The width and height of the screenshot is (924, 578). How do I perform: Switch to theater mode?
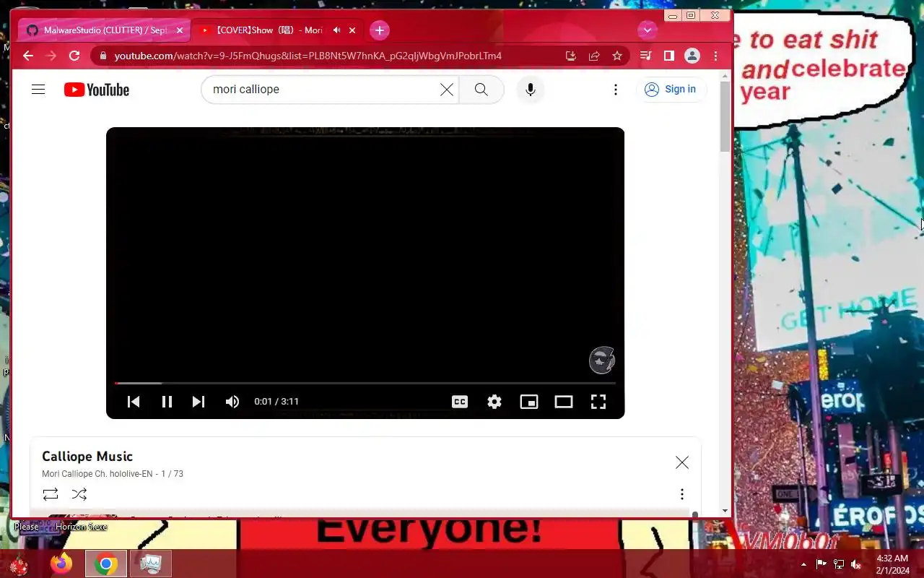click(x=564, y=402)
